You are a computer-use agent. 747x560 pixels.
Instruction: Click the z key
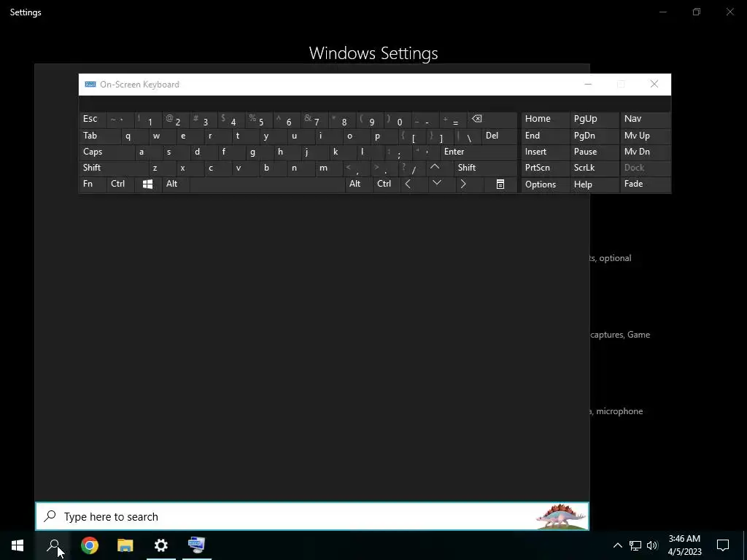coord(163,168)
